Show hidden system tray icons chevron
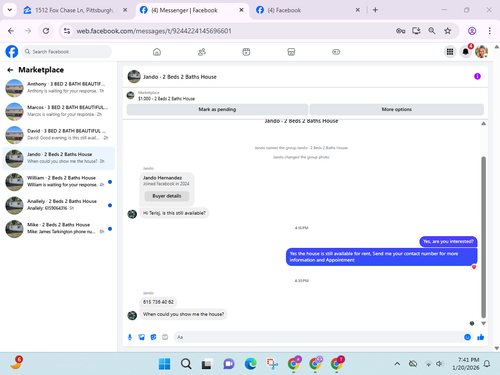The image size is (500, 375). pyautogui.click(x=397, y=364)
